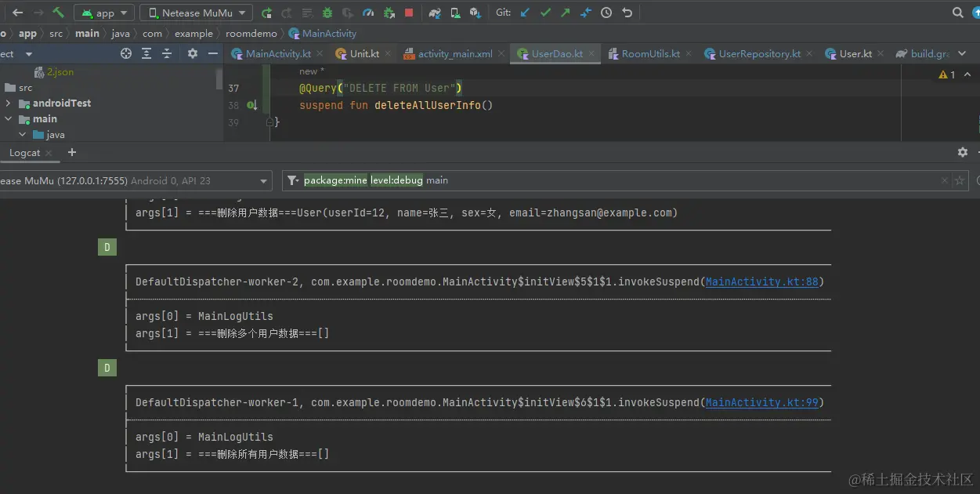Open the Project view selector dropdown
The image size is (980, 494).
tap(29, 54)
